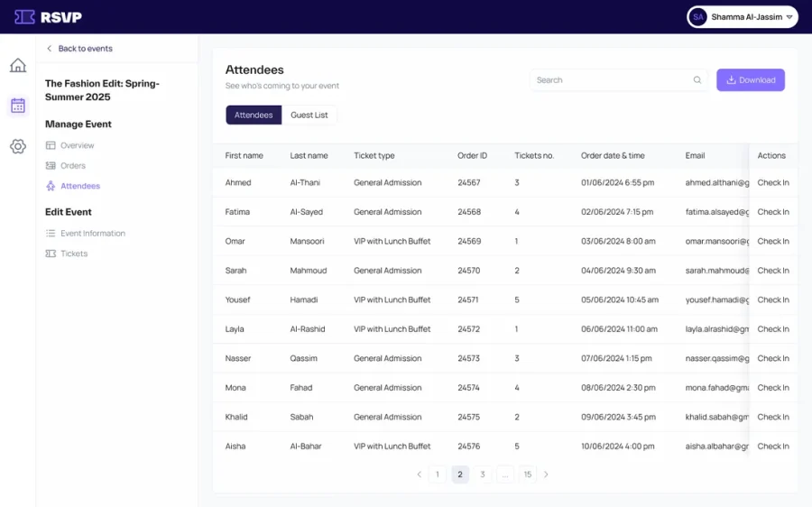Go to page 15
The height and width of the screenshot is (507, 812).
(x=527, y=475)
